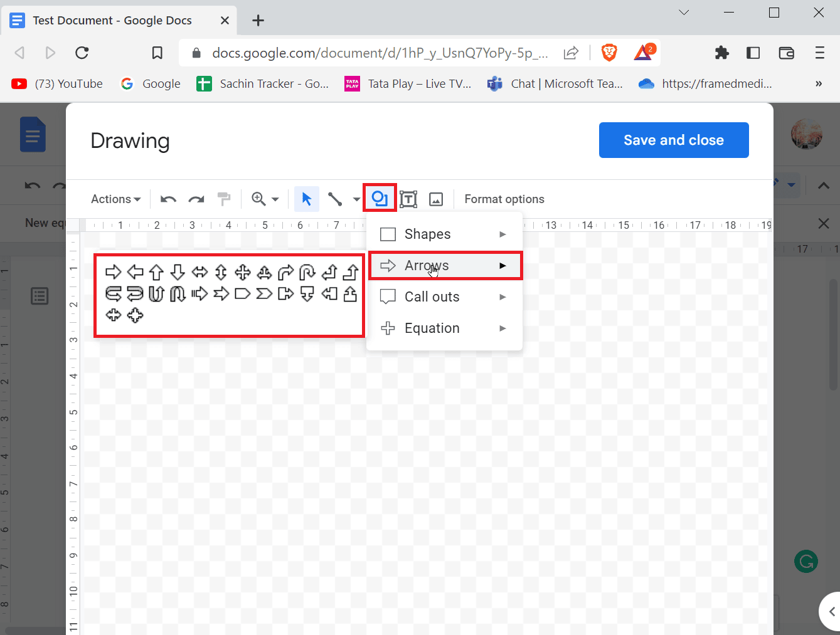
Task: Click the Grammarly floating icon
Action: tap(806, 561)
